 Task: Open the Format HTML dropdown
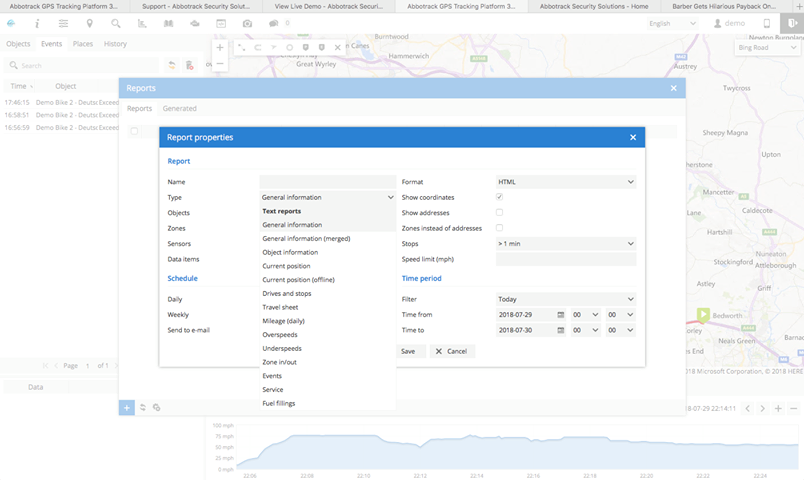[566, 182]
